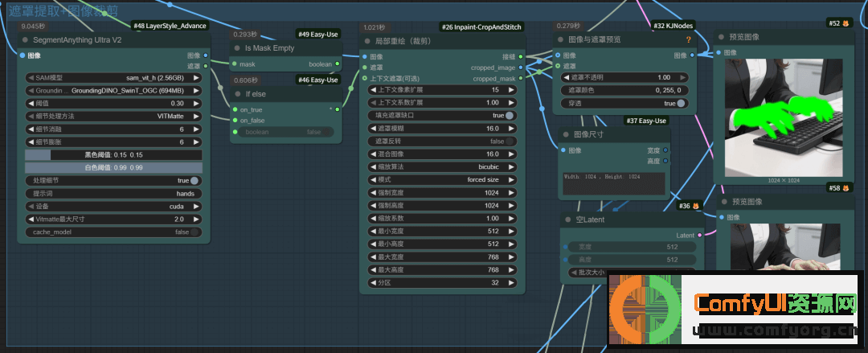Image resolution: width=868 pixels, height=353 pixels.
Task: Click the #37 Easy-Use badge
Action: (646, 121)
